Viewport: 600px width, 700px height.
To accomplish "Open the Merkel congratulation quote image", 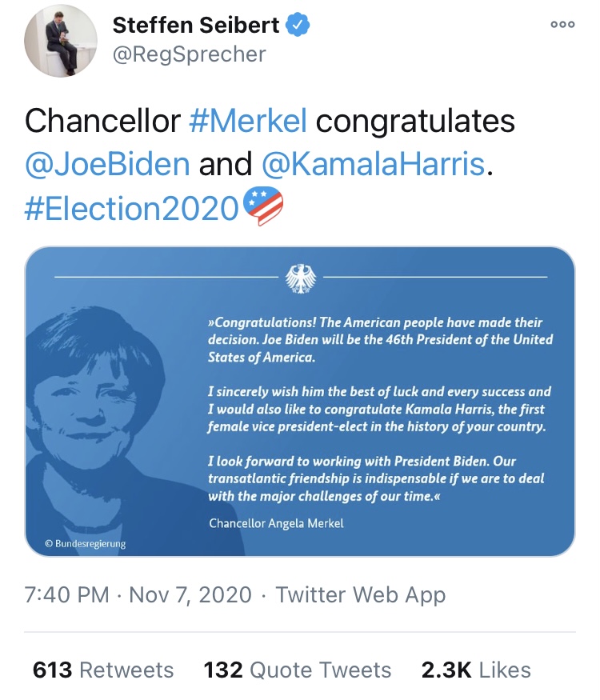I will point(300,402).
